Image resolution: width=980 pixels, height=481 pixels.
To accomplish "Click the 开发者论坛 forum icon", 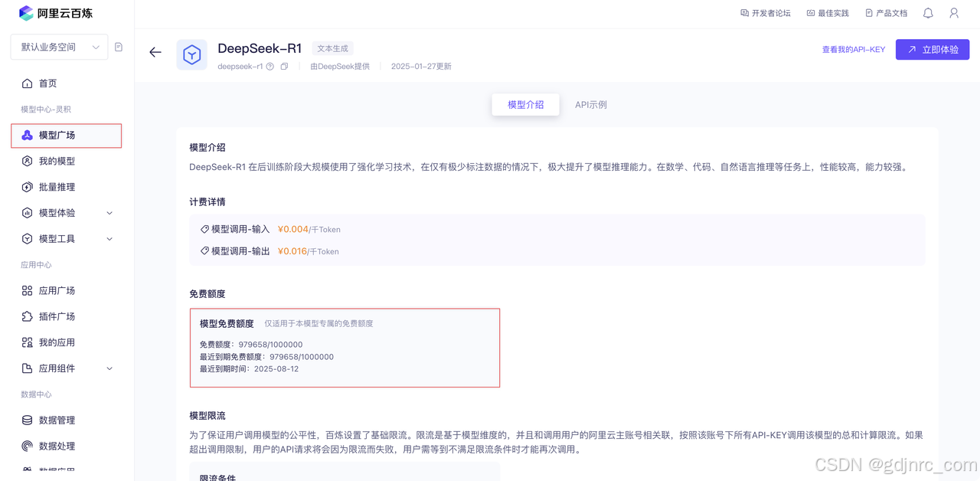I will click(x=744, y=13).
